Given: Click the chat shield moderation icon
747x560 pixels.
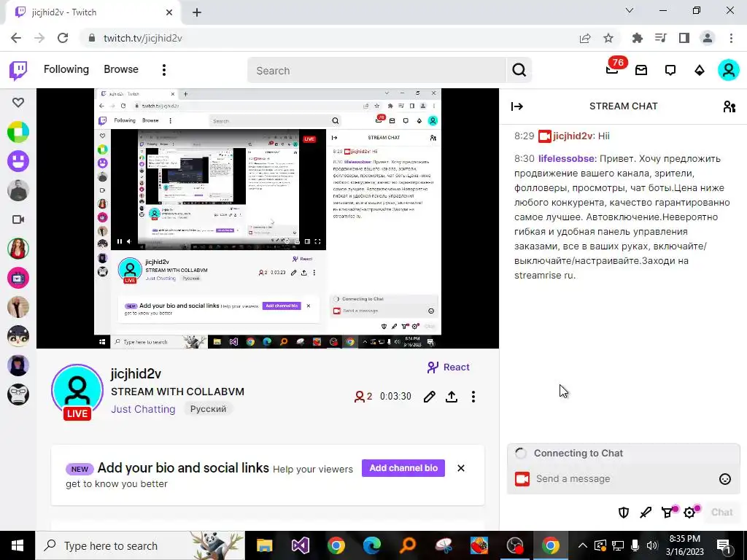Looking at the screenshot, I should (x=623, y=513).
